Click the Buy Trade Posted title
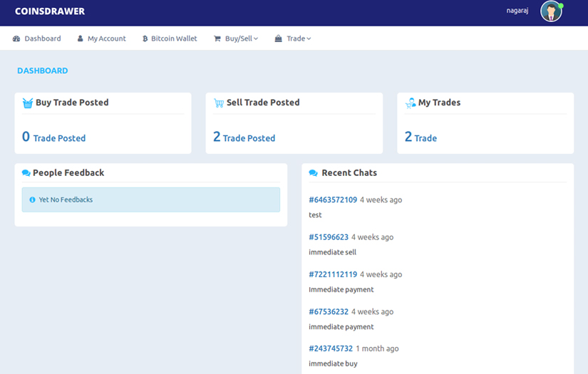 click(72, 103)
